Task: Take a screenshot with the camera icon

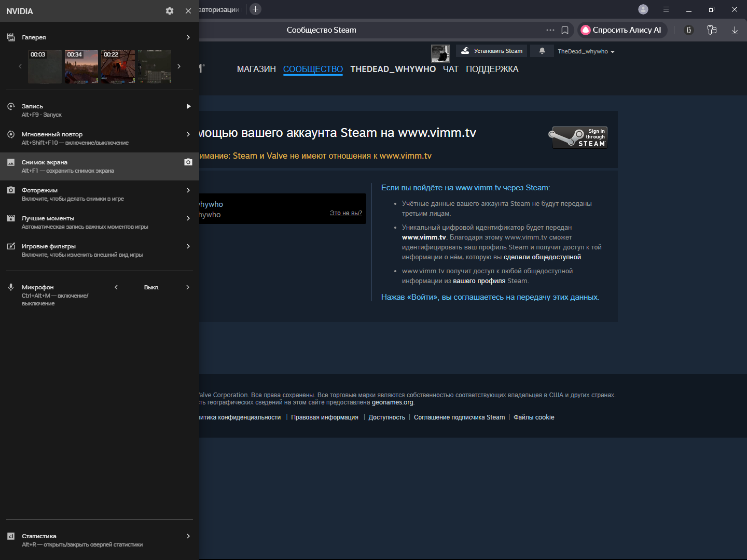Action: pyautogui.click(x=188, y=162)
